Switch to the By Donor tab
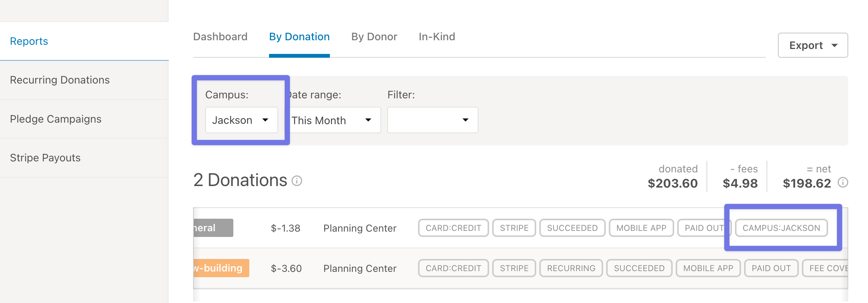The height and width of the screenshot is (303, 868). 374,36
